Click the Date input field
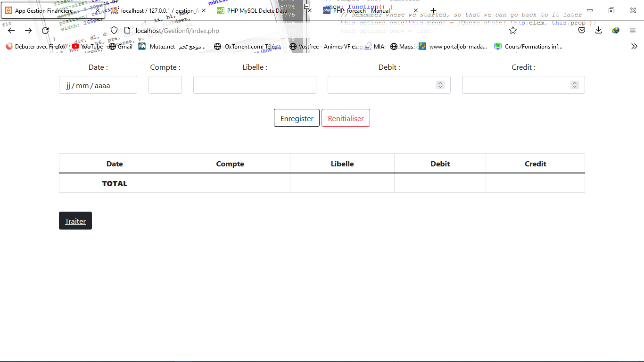 (x=98, y=85)
